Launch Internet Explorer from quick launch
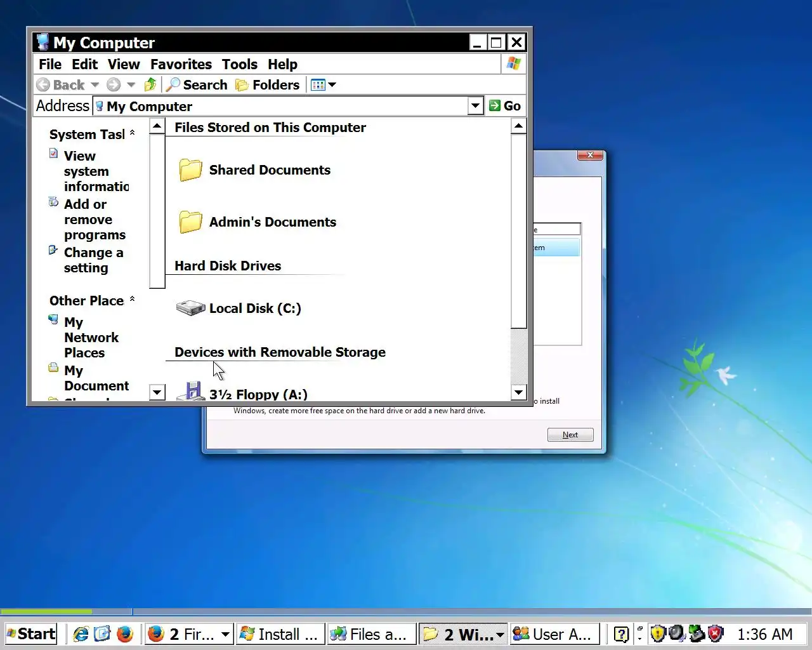The height and width of the screenshot is (650, 812). click(x=81, y=633)
